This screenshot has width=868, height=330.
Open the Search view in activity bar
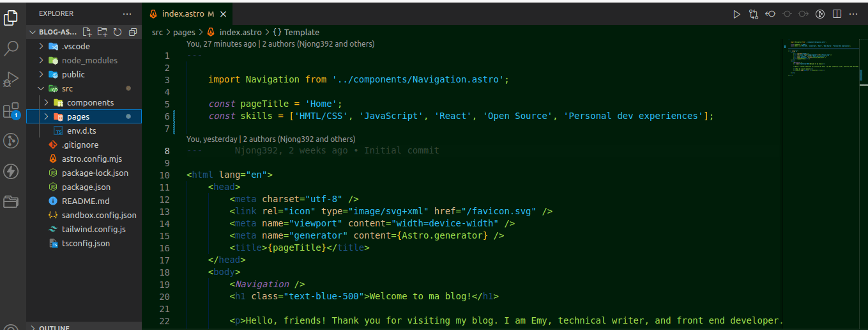coord(11,49)
